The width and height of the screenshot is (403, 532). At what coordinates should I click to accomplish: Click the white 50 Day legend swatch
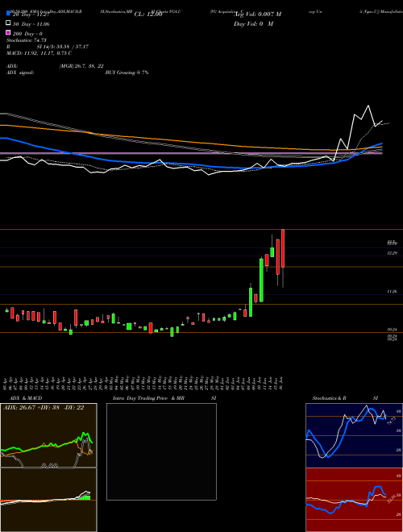point(8,23)
